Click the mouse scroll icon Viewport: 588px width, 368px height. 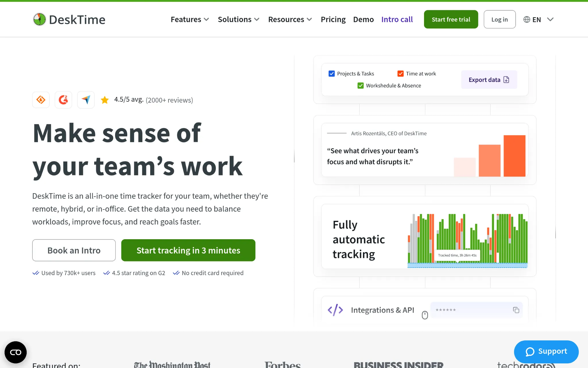(425, 315)
